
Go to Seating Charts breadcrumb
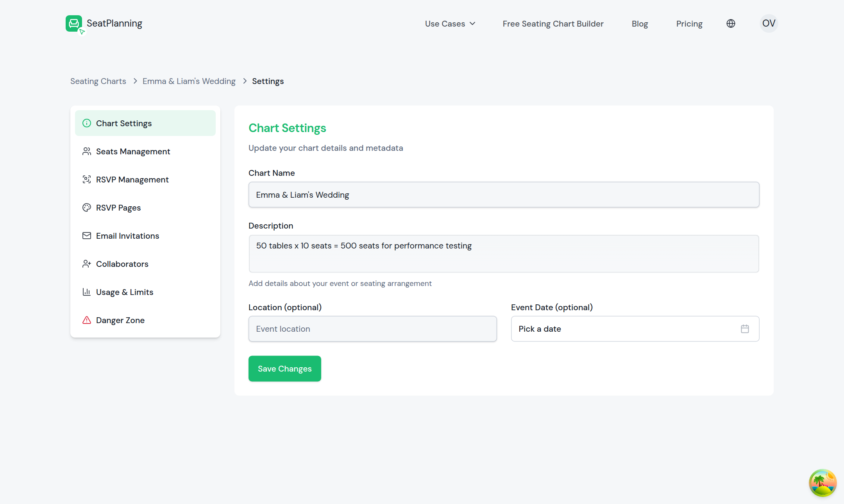pos(98,81)
